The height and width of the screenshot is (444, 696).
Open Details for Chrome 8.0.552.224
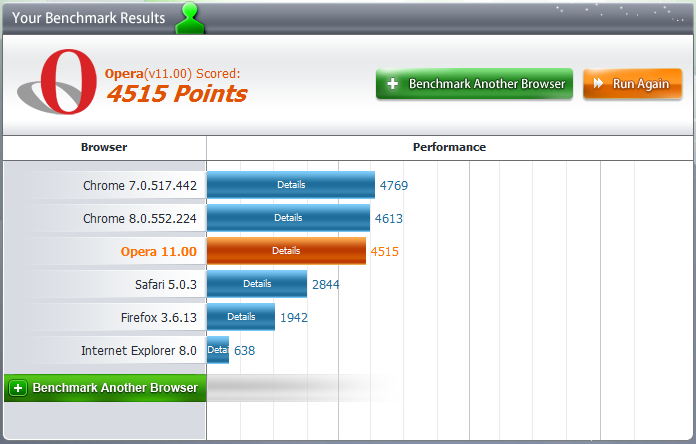(288, 218)
